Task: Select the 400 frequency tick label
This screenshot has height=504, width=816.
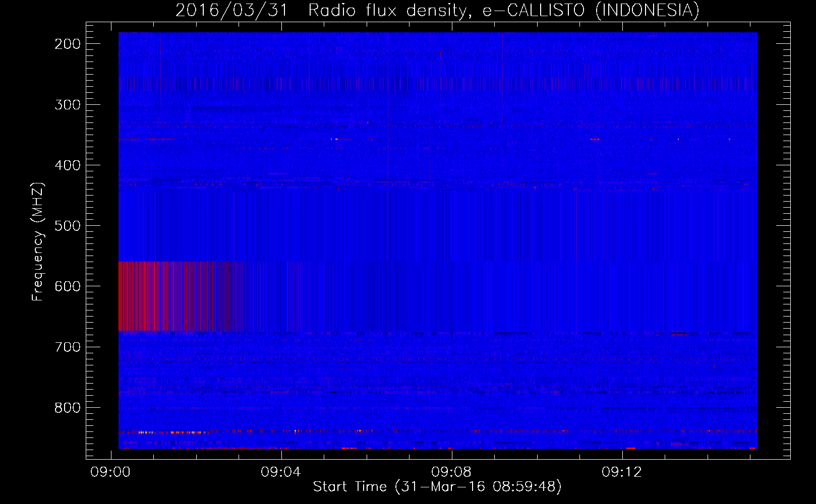Action: (x=68, y=165)
